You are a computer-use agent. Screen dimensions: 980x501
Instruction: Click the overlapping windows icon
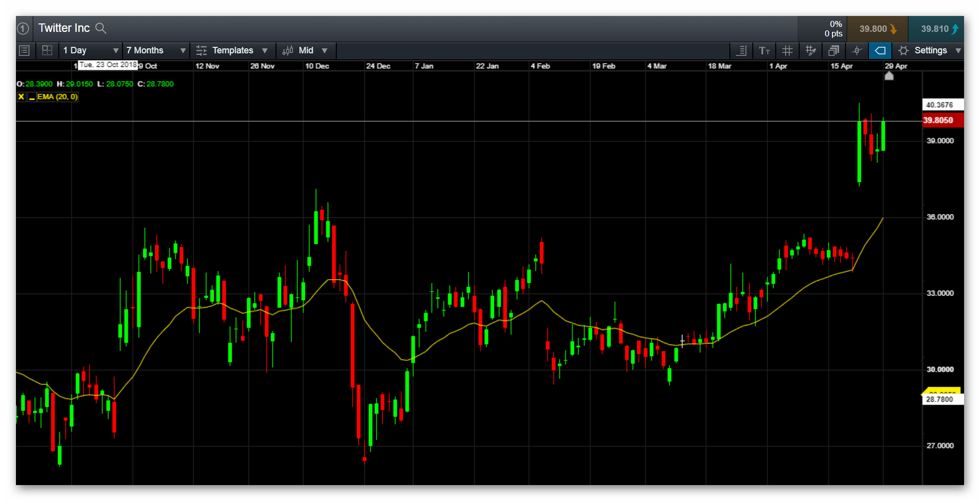(834, 50)
